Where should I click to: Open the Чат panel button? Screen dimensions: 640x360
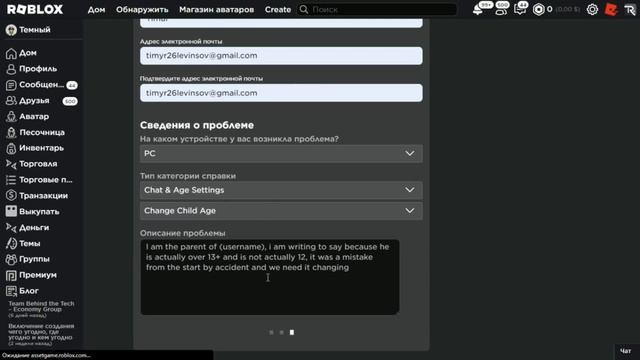[x=626, y=351]
